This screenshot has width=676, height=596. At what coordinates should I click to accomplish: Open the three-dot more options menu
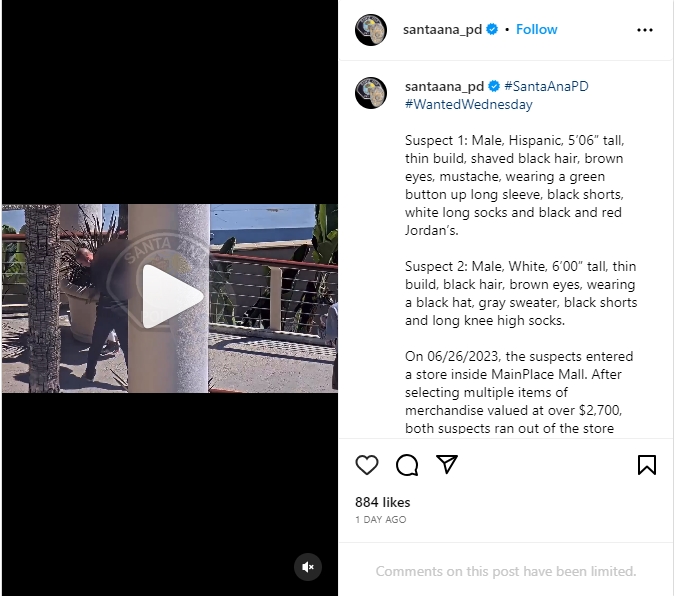645,30
